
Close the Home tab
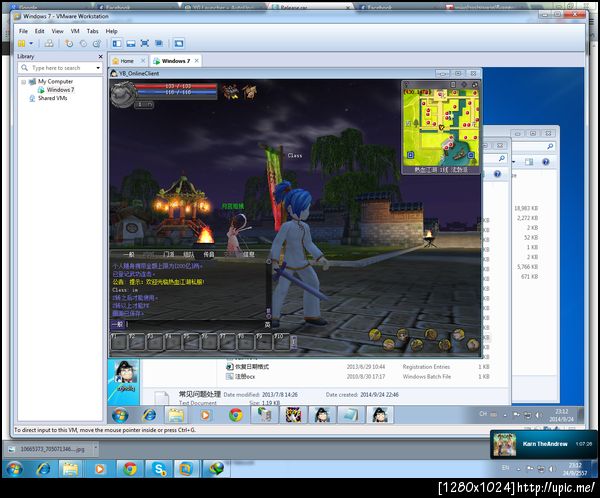click(x=143, y=60)
